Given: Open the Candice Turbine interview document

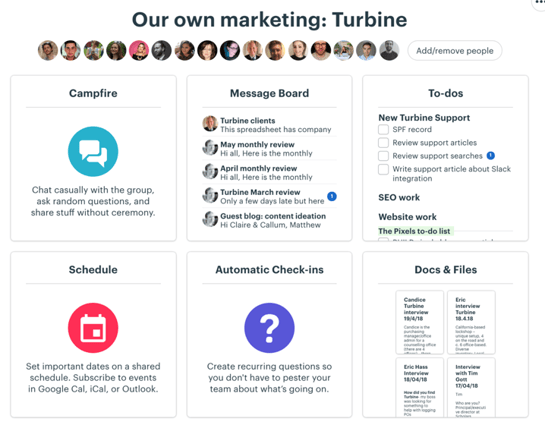Looking at the screenshot, I should [x=420, y=322].
